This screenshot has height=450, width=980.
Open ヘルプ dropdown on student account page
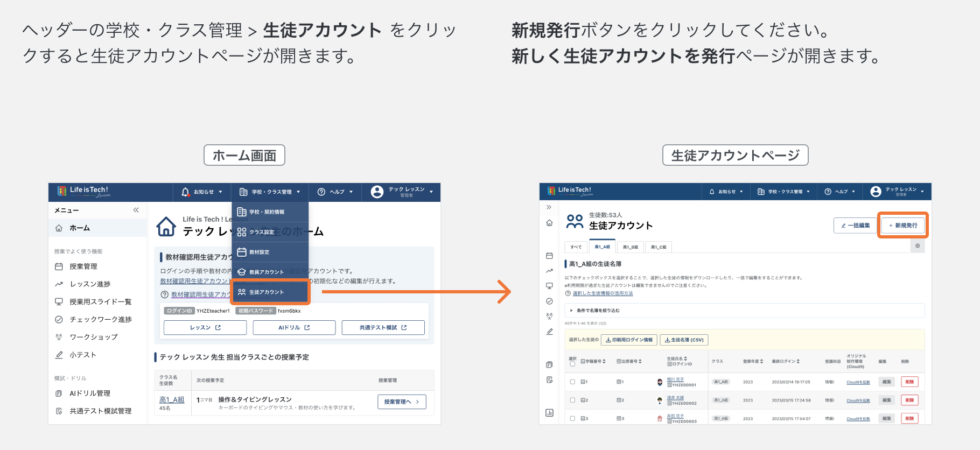coord(840,192)
